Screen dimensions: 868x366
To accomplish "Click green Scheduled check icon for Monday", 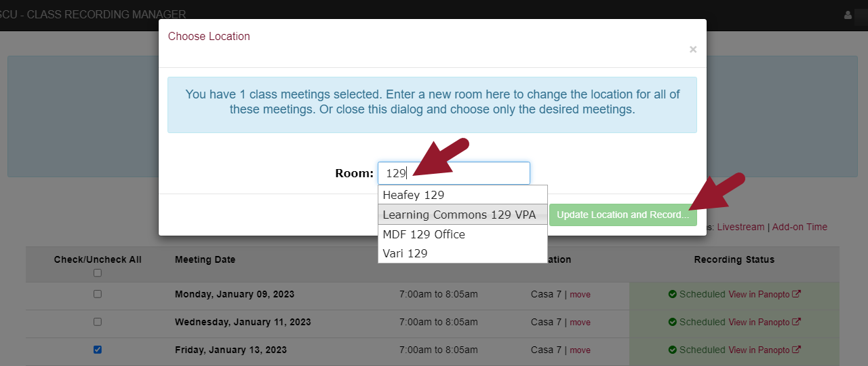I will tap(673, 294).
